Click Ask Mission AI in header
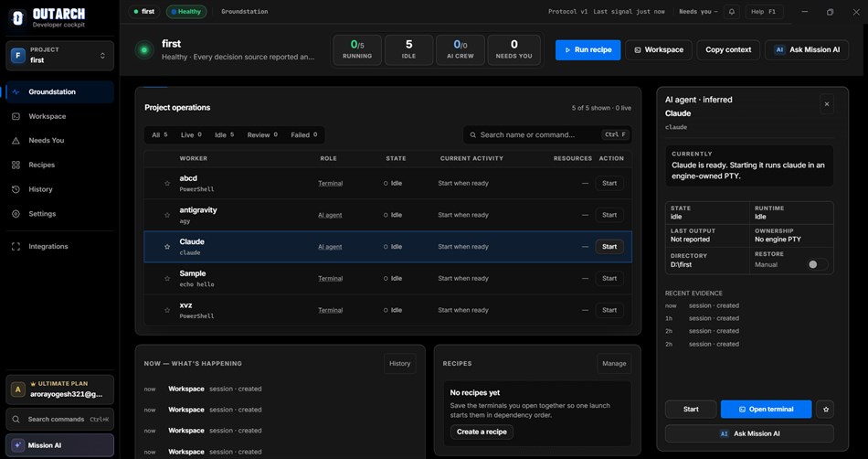The height and width of the screenshot is (459, 868). click(807, 49)
